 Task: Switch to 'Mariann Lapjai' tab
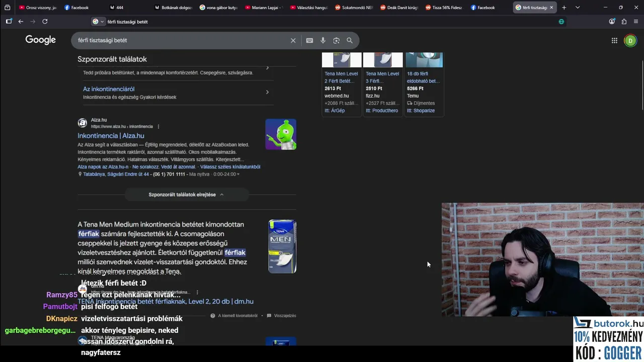pyautogui.click(x=264, y=8)
